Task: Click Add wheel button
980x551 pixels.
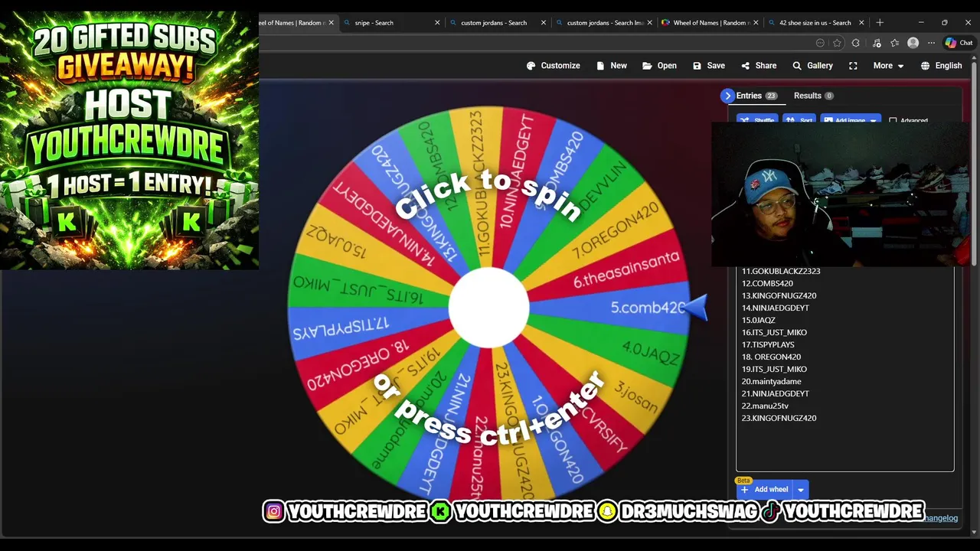Action: click(763, 490)
